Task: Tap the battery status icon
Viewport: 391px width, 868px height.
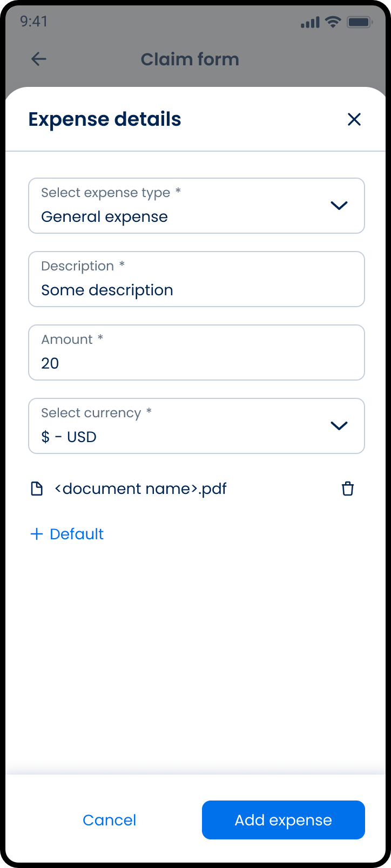Action: coord(359,22)
